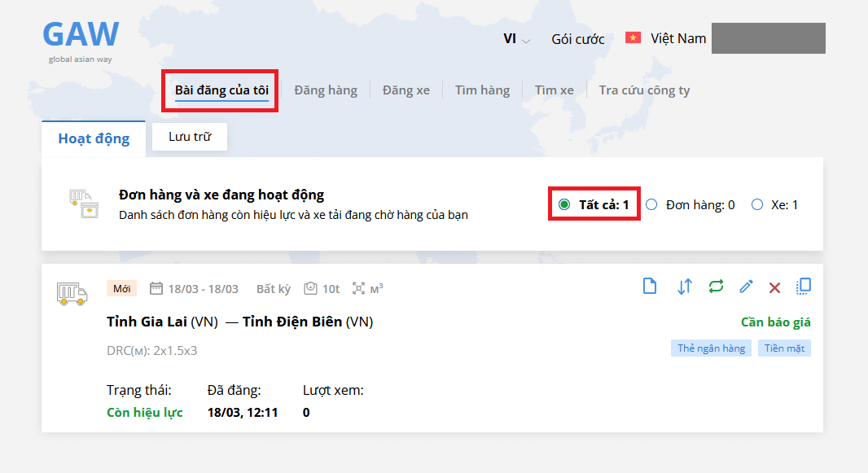This screenshot has width=868, height=473.
Task: Select the "Tất cả: 1" radio button
Action: point(564,204)
